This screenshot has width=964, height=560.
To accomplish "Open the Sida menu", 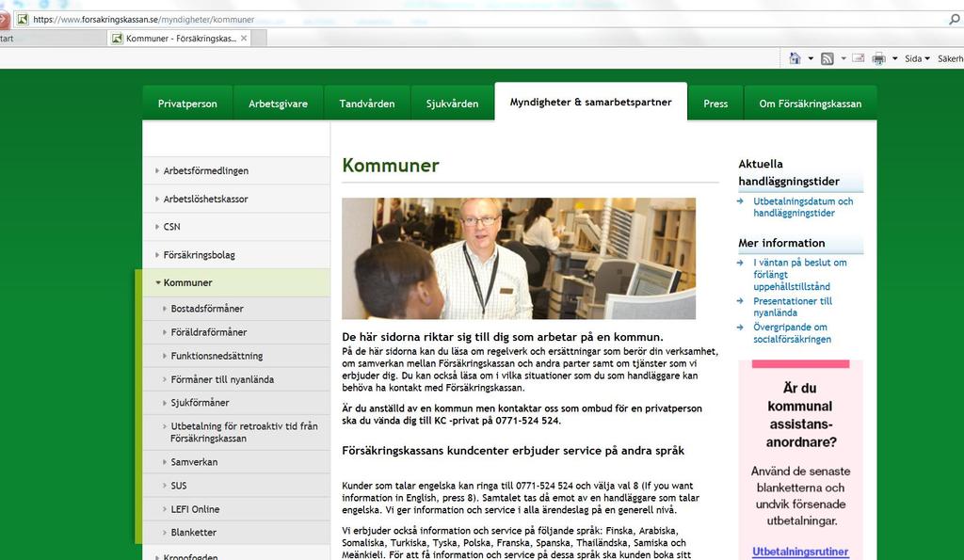I will pos(917,58).
